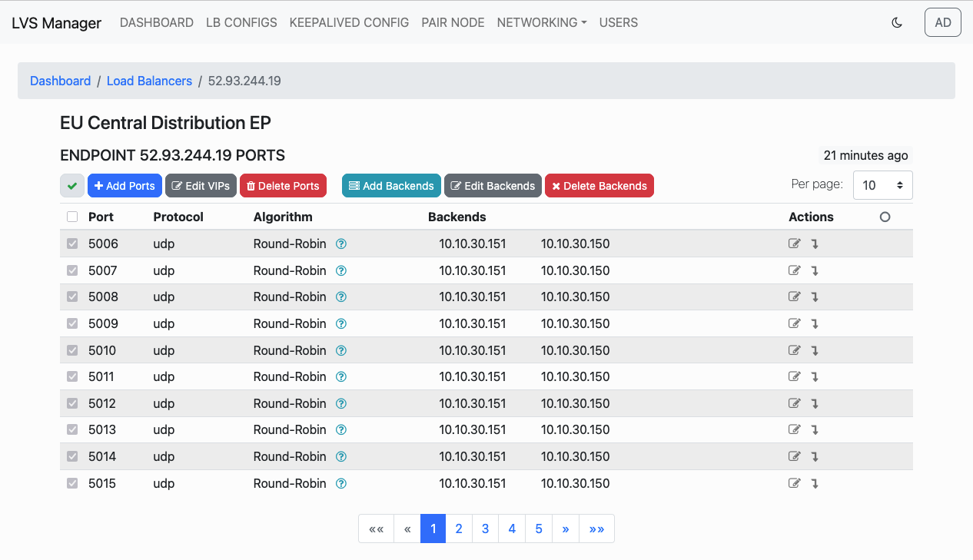
Task: Open algorithm help for port 5007
Action: pos(341,270)
